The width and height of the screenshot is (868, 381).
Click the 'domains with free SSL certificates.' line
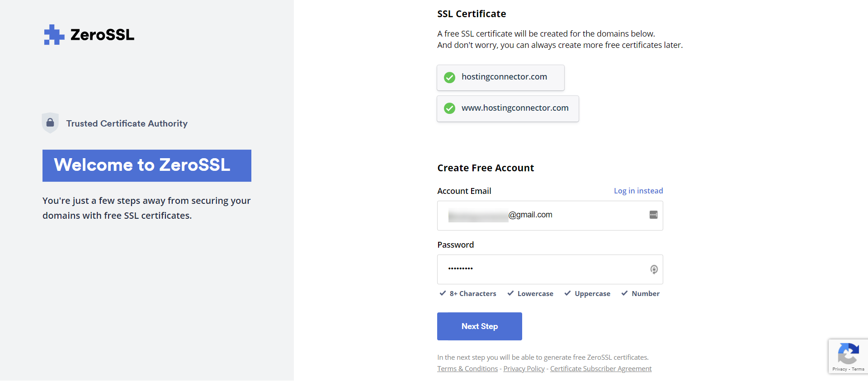[117, 216]
